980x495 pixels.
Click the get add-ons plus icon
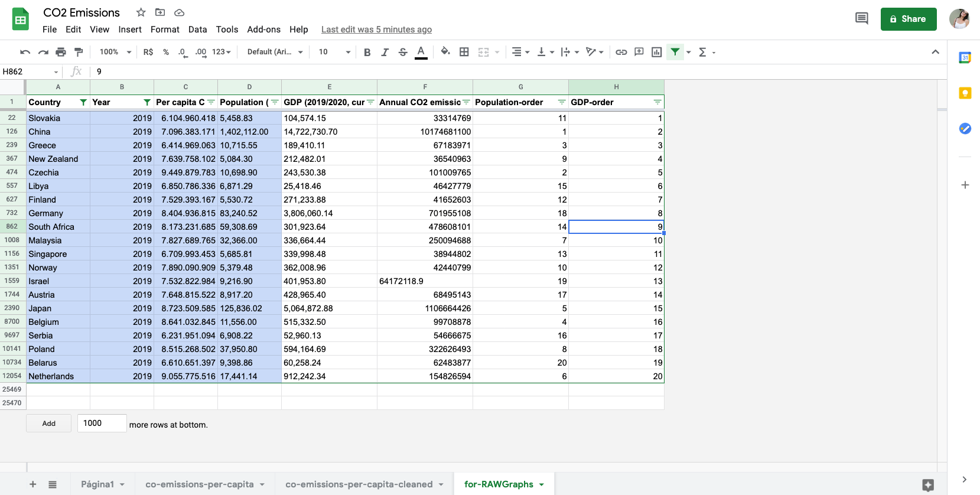965,185
